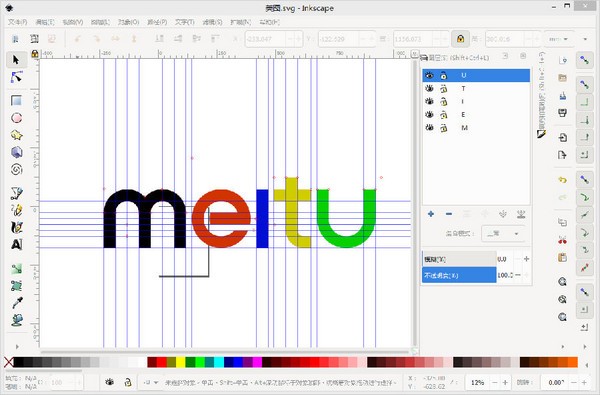Select the color dropper tool
600x395 pixels.
[16, 303]
